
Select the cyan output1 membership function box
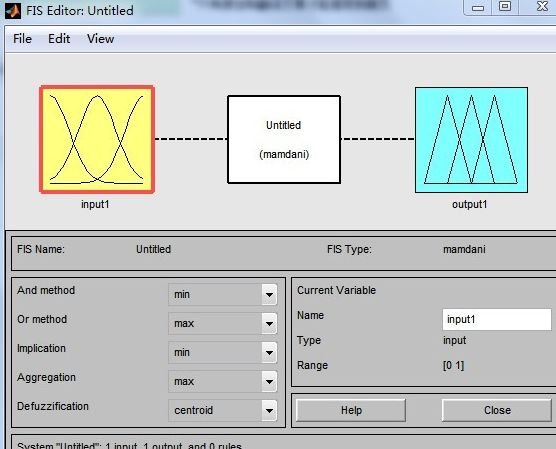[471, 140]
